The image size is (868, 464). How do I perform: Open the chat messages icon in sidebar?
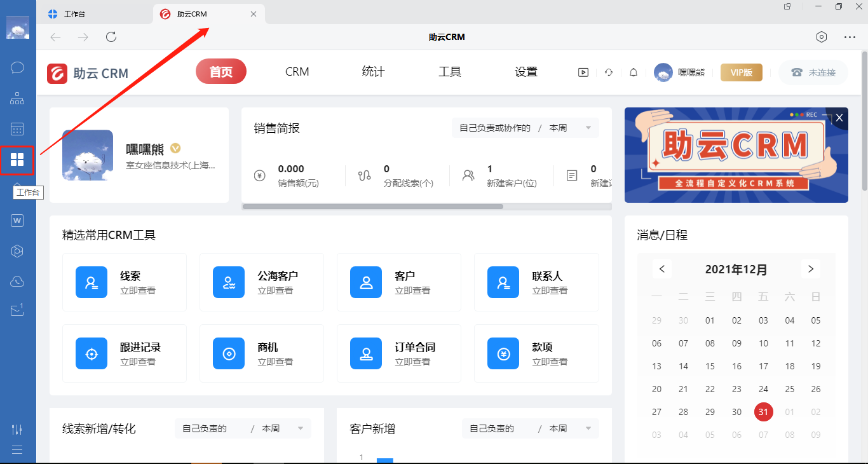pos(18,67)
